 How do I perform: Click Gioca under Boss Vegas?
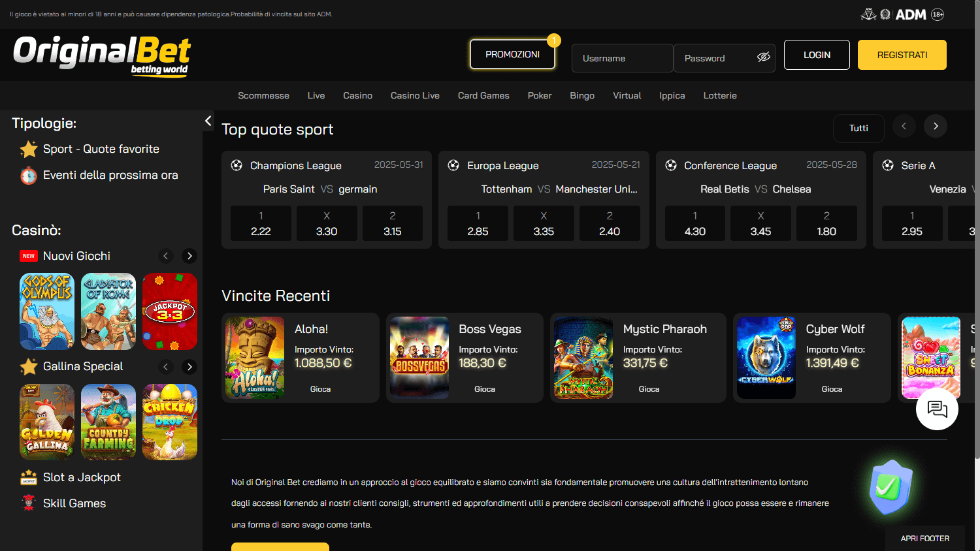click(x=485, y=389)
